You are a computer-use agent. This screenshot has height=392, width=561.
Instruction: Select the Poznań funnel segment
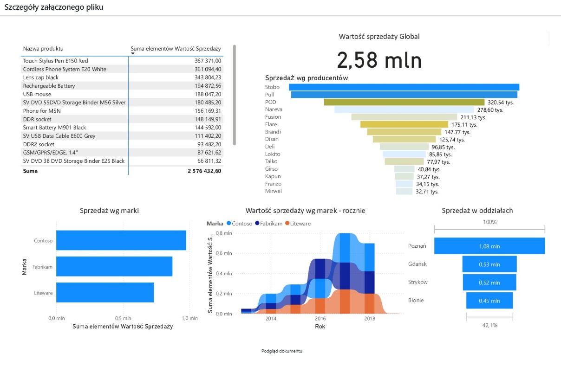tap(489, 246)
